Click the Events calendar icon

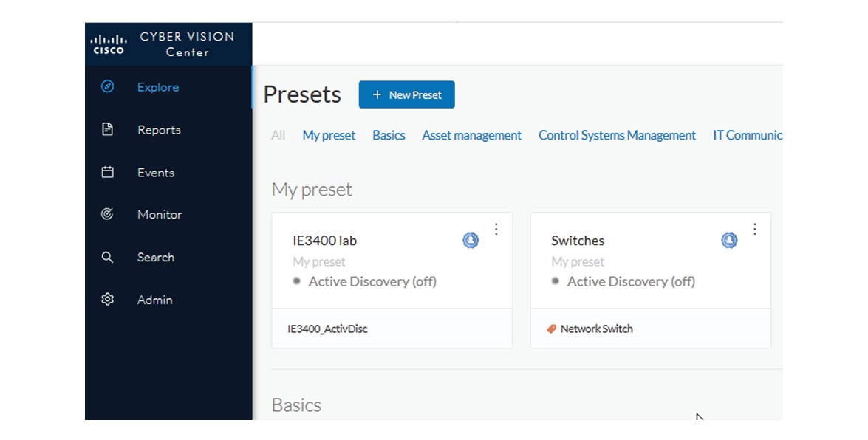pos(107,173)
